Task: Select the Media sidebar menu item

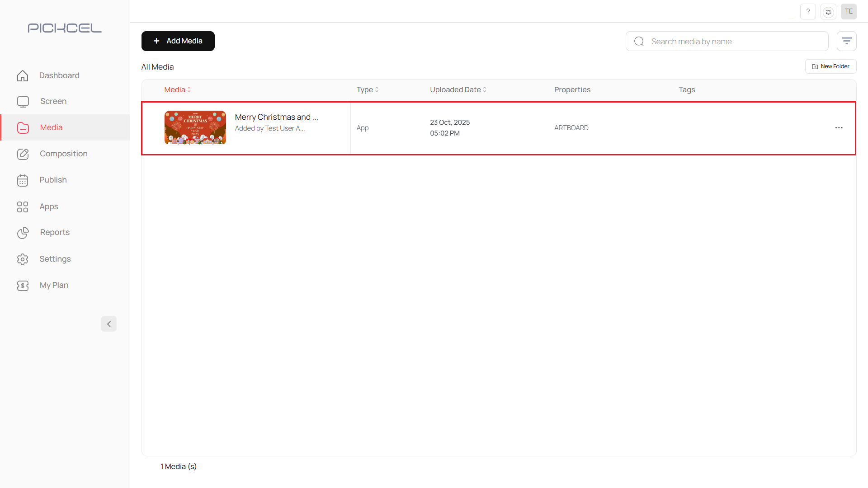Action: (x=51, y=128)
